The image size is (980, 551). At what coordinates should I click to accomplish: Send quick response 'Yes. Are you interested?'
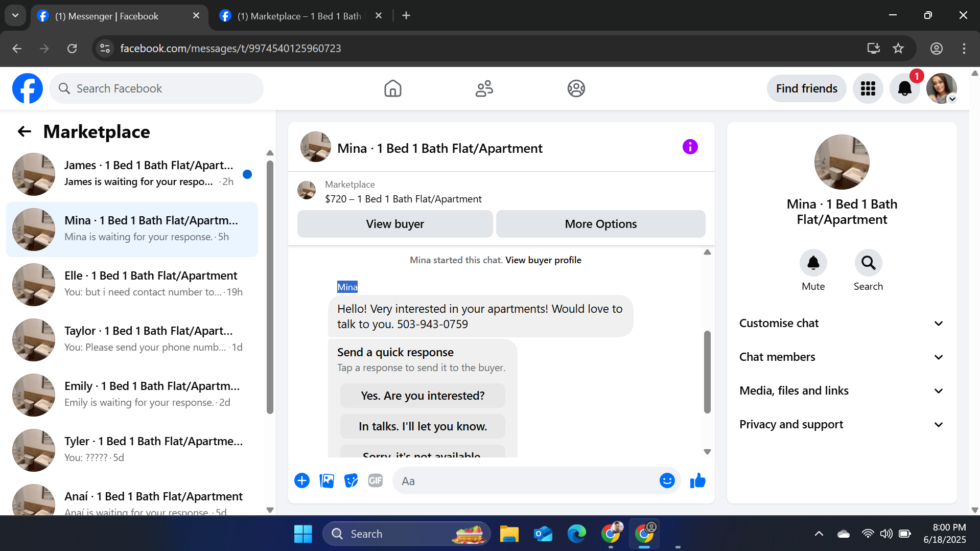pyautogui.click(x=423, y=396)
